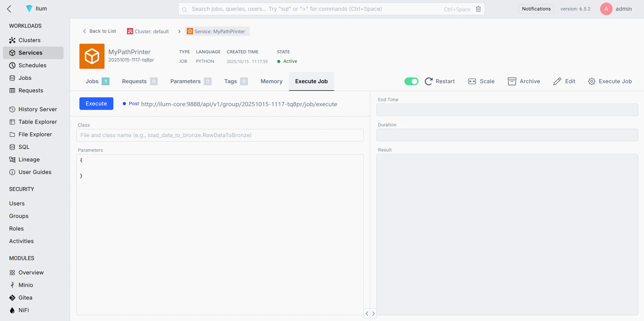Click the Restart service icon
This screenshot has height=321, width=644.
pos(429,81)
